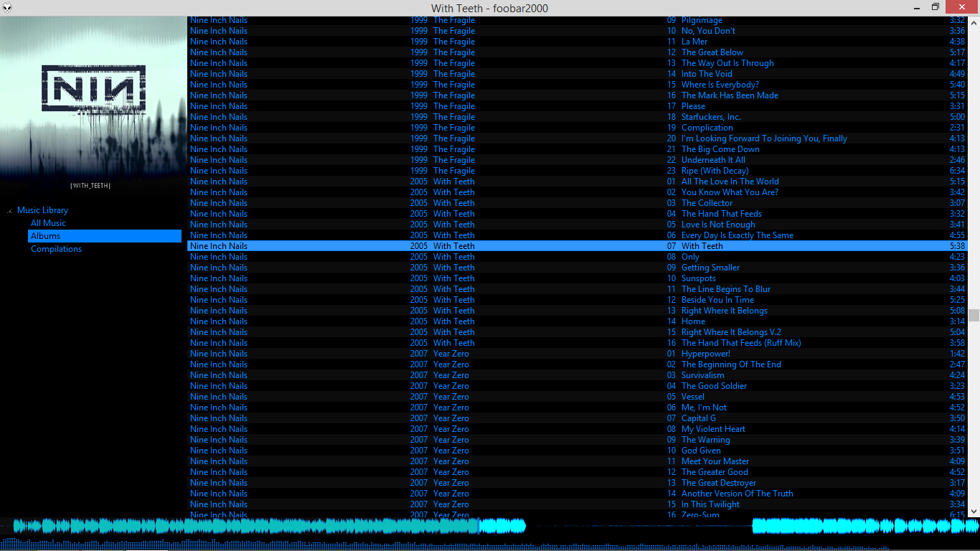Select All Music in the library tree
The height and width of the screenshot is (551, 980).
coord(48,223)
